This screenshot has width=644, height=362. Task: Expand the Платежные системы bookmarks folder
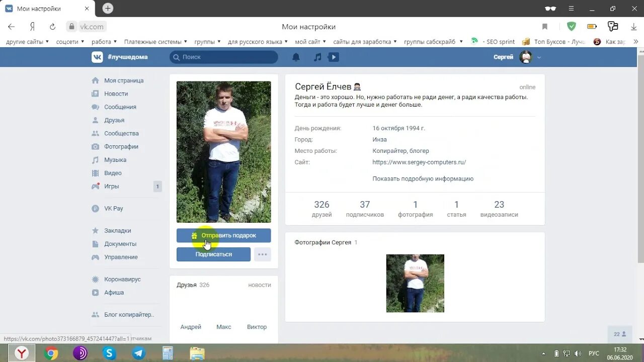(155, 42)
